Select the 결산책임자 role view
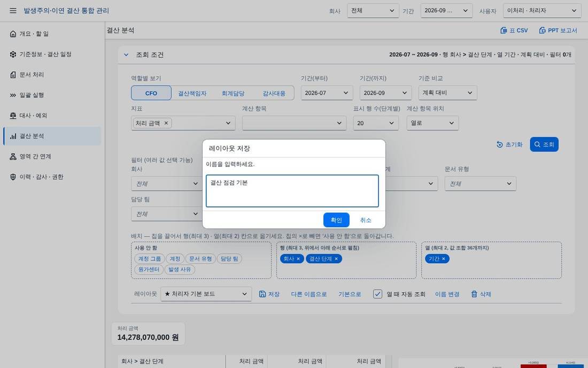588x368 pixels. coord(192,93)
